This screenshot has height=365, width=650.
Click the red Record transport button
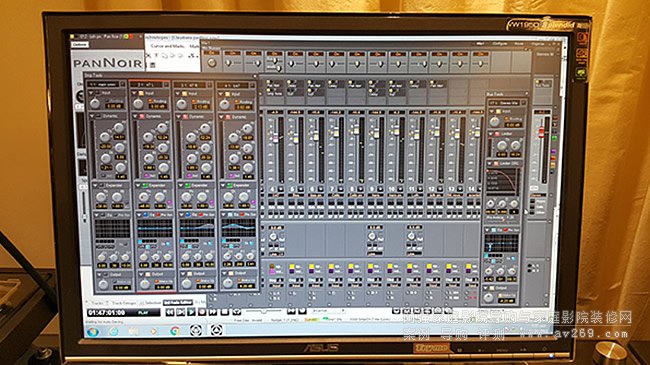[202, 312]
